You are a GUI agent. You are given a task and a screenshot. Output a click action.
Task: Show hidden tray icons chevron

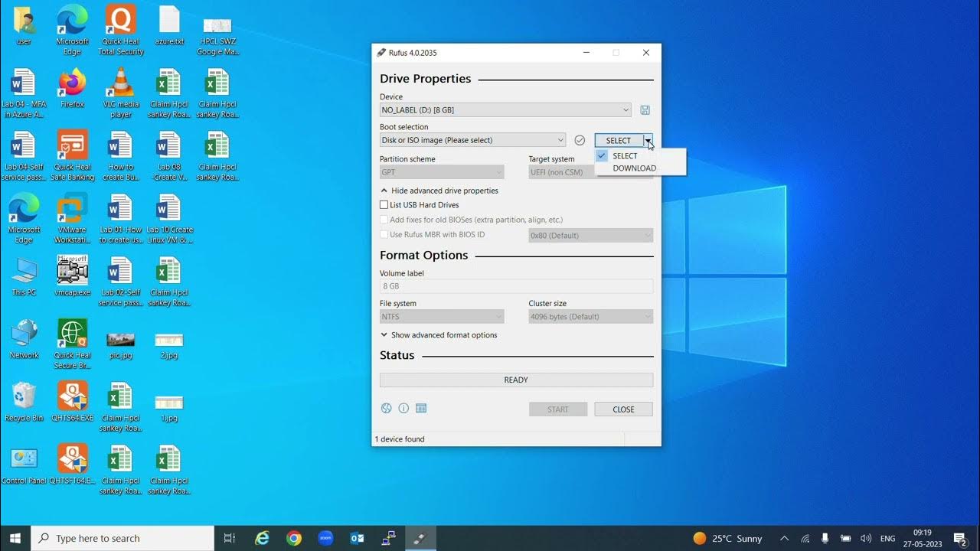tap(784, 539)
